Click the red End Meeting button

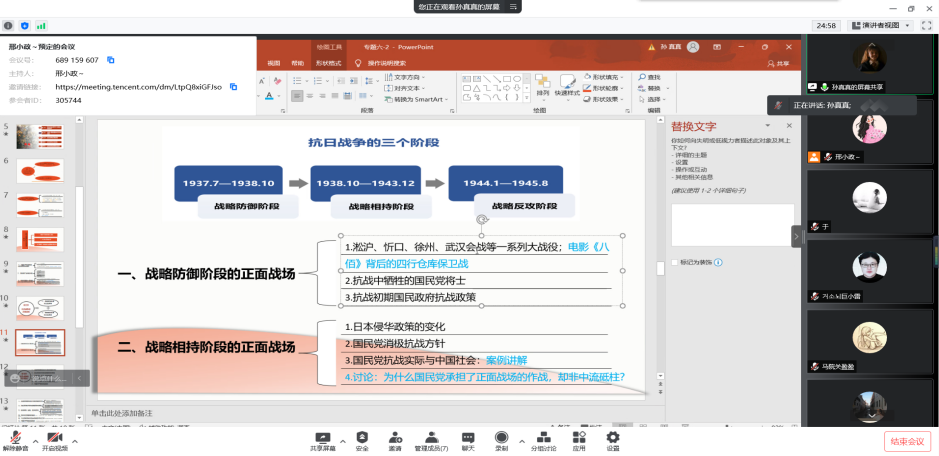905,440
